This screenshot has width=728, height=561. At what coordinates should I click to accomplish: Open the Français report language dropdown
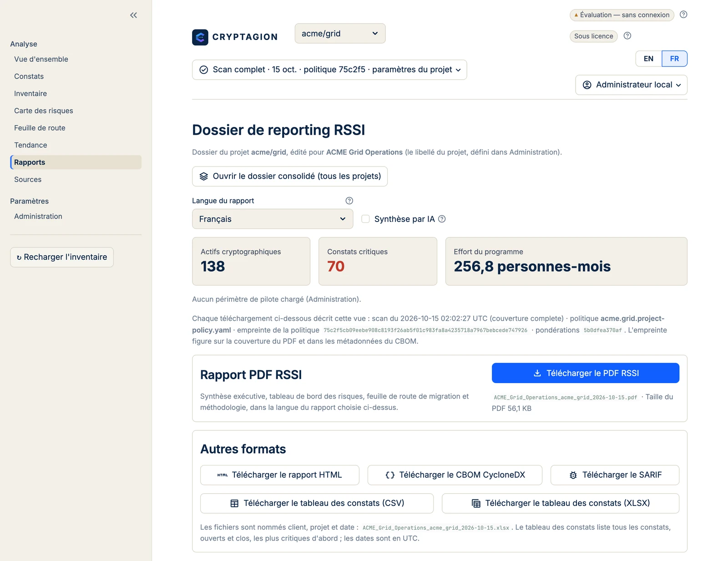point(273,219)
